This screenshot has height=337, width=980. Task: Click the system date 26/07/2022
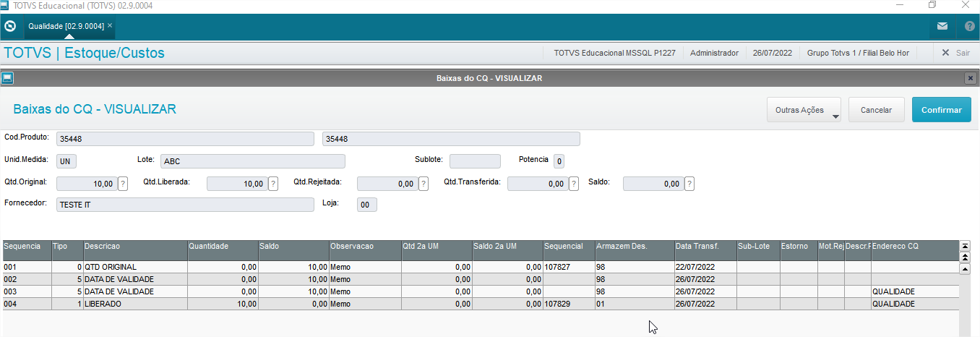[773, 53]
